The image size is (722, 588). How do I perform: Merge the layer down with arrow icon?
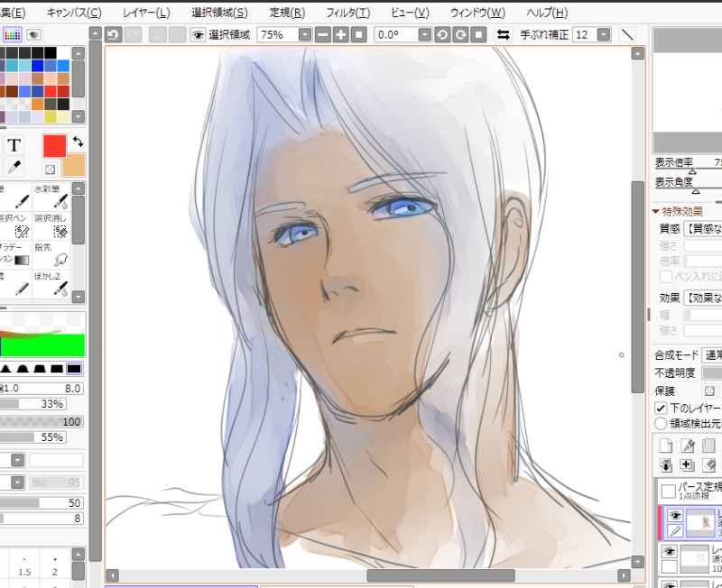666,465
